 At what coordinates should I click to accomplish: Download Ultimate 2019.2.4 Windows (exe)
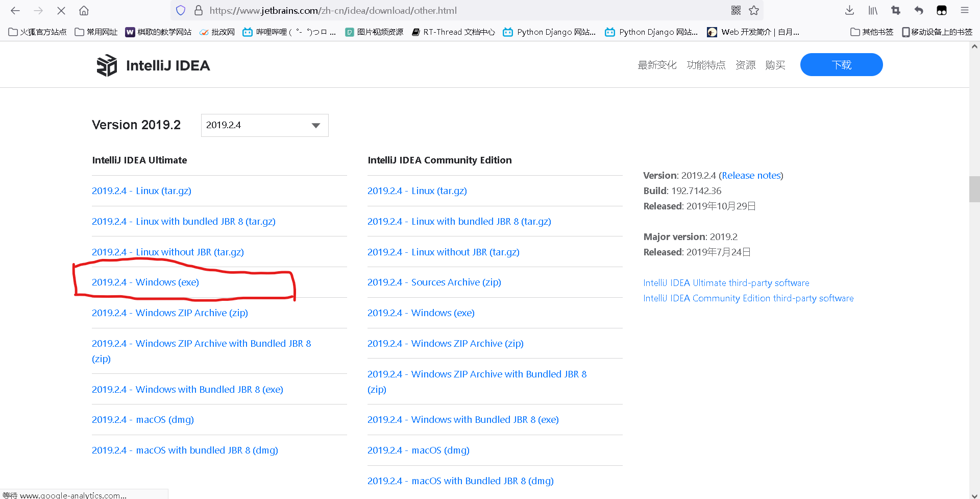tap(145, 282)
